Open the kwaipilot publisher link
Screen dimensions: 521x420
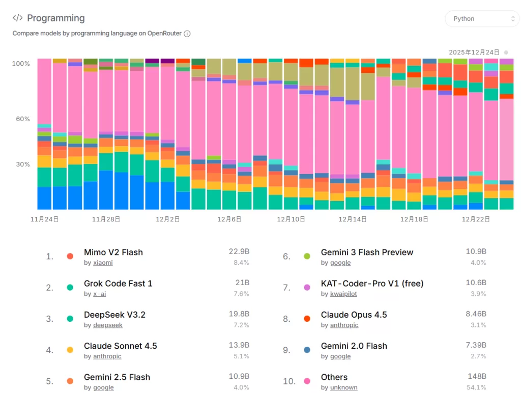[343, 294]
